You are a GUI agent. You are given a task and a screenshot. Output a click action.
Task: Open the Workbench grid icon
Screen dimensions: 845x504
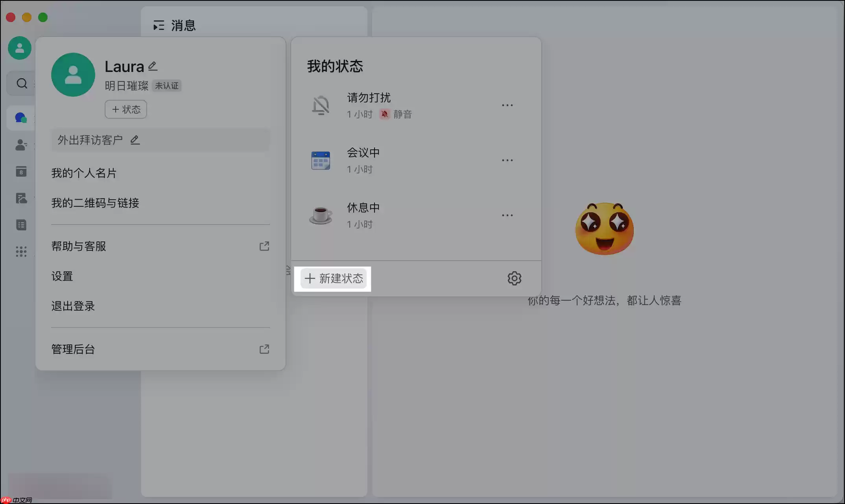(x=21, y=251)
